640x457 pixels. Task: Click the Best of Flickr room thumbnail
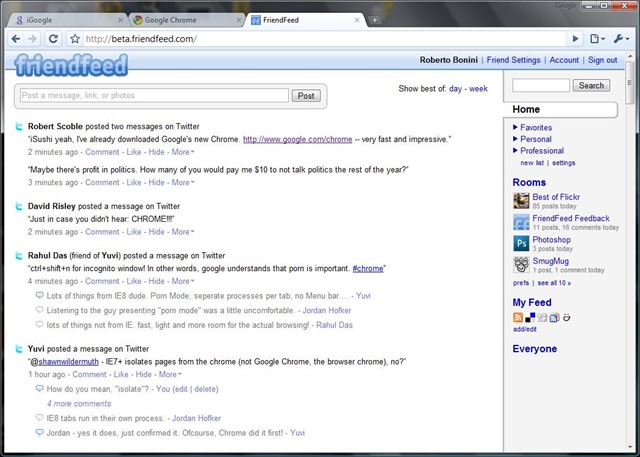coord(521,199)
